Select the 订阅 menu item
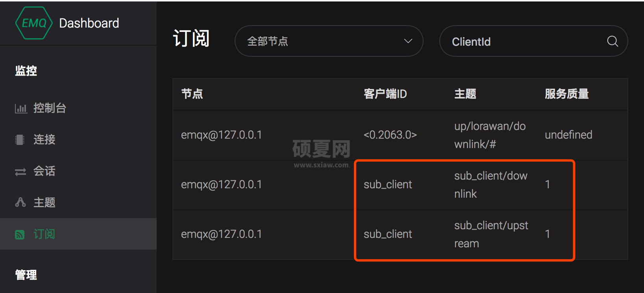The height and width of the screenshot is (293, 644). [x=78, y=234]
